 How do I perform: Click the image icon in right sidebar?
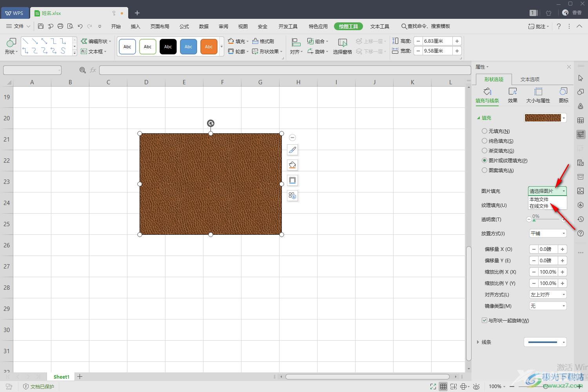click(581, 191)
